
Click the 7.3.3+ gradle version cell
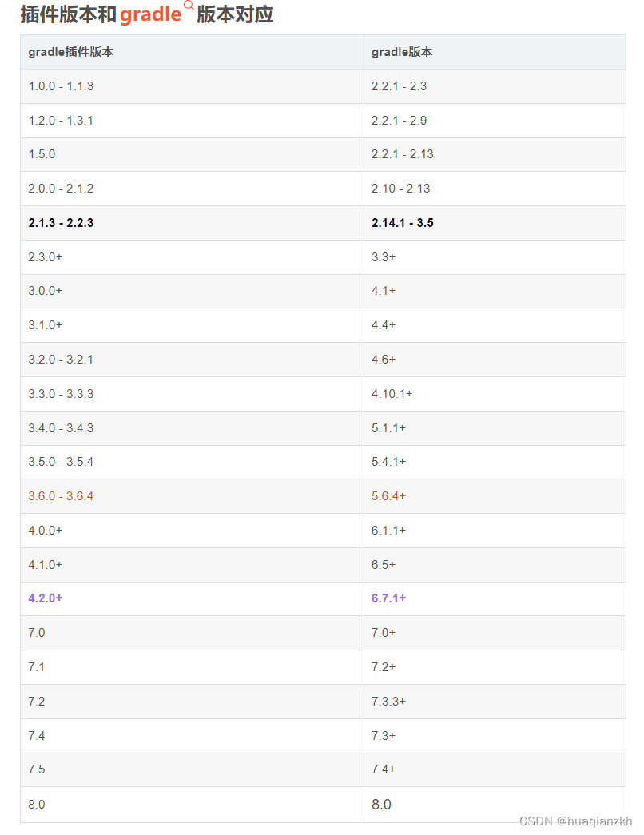pos(495,702)
